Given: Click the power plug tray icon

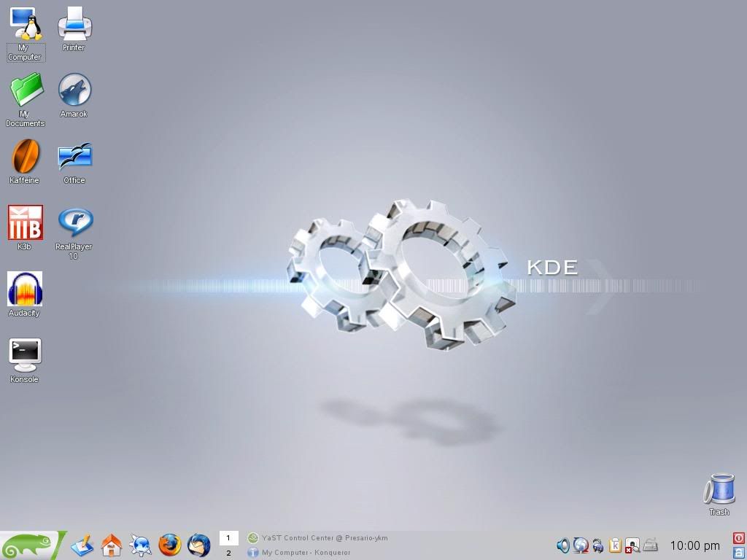Looking at the screenshot, I should tap(598, 545).
